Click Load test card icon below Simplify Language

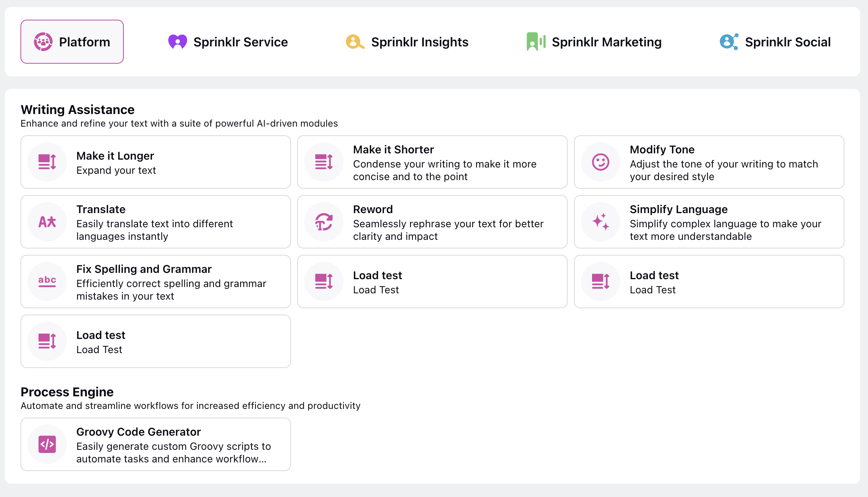[x=601, y=282]
